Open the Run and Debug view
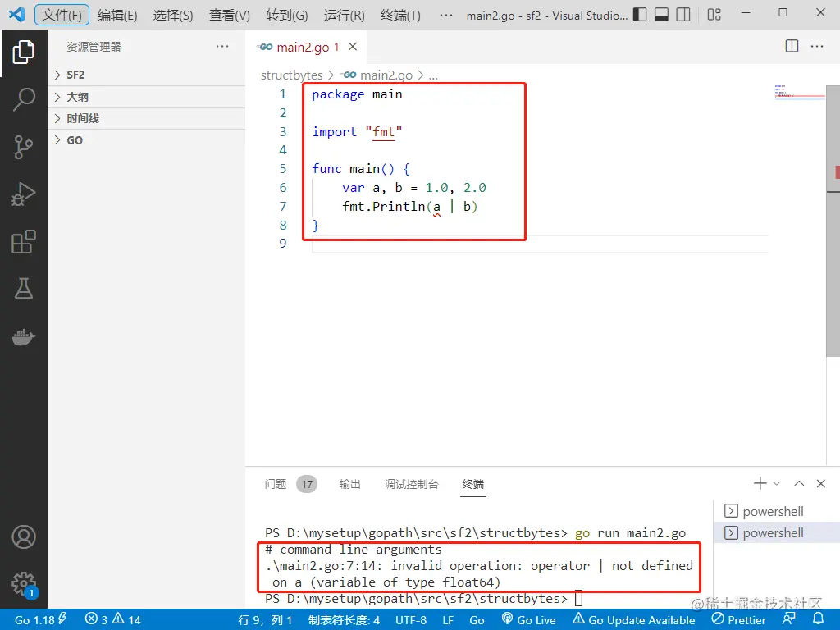The height and width of the screenshot is (630, 840). point(24,194)
